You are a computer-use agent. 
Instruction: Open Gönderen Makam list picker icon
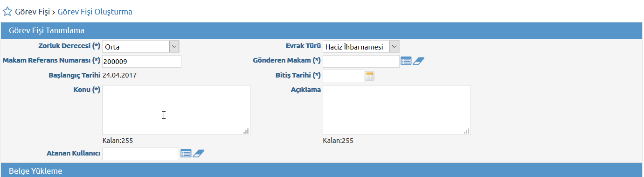pyautogui.click(x=406, y=61)
